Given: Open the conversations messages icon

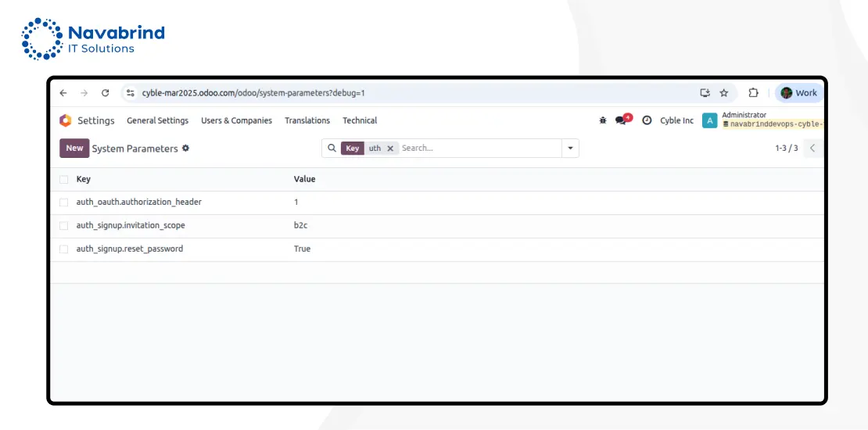Looking at the screenshot, I should coord(622,120).
